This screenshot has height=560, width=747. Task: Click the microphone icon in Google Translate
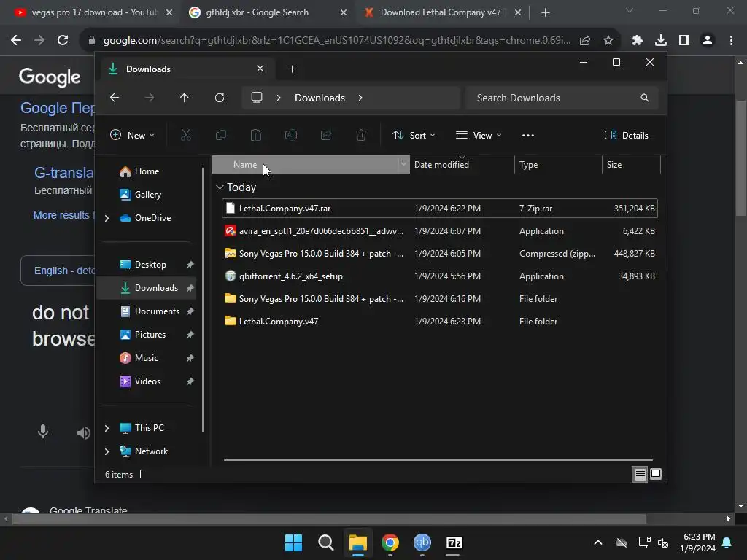pos(43,432)
